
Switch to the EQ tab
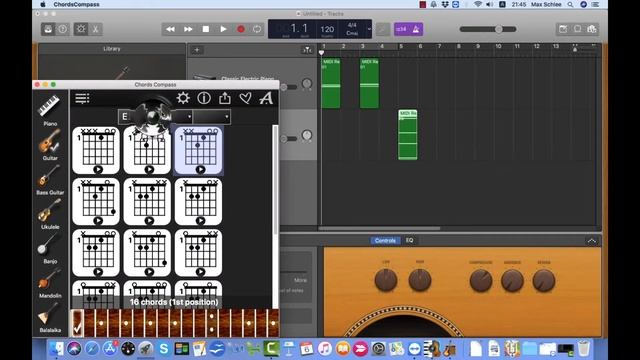coord(409,240)
